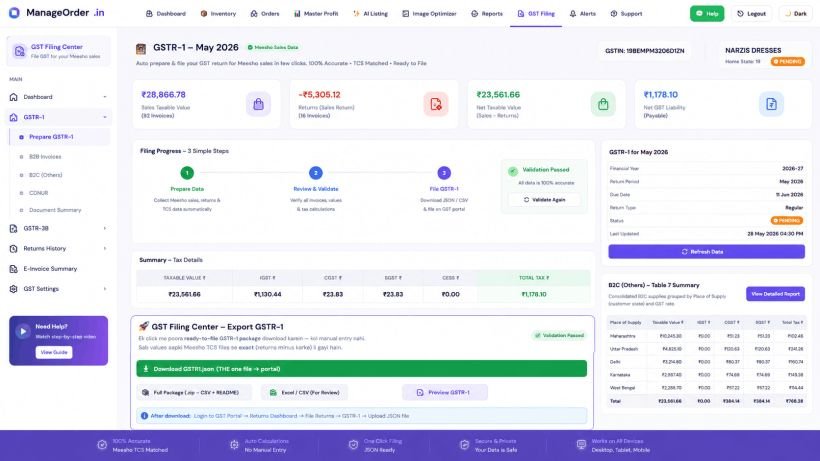This screenshot has height=461, width=820.
Task: Collapse the GSTR-1 sidebar section
Action: (105, 117)
